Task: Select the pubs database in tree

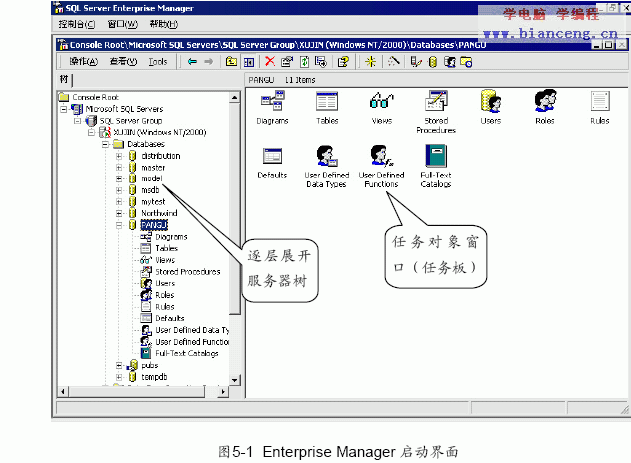Action: pos(150,365)
